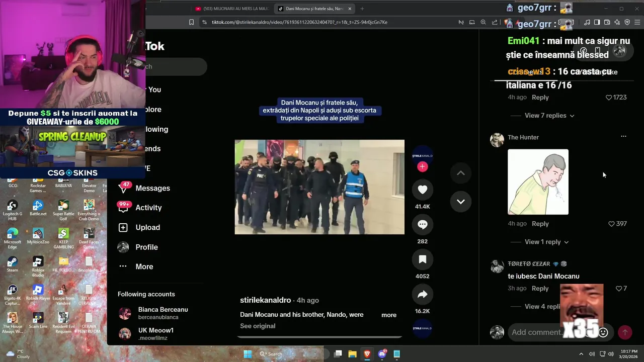Switch to the MILIONARII AU MERS LA YouTube tab
The image size is (644, 362).
click(232, 9)
